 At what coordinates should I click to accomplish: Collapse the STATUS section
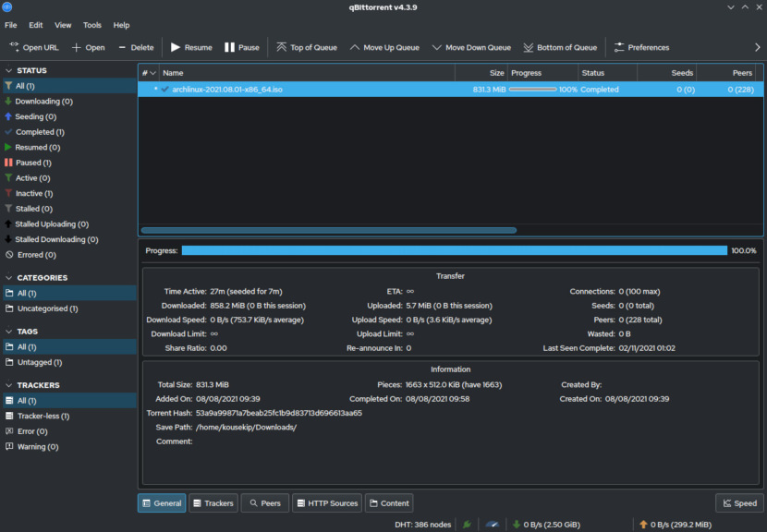tap(7, 69)
